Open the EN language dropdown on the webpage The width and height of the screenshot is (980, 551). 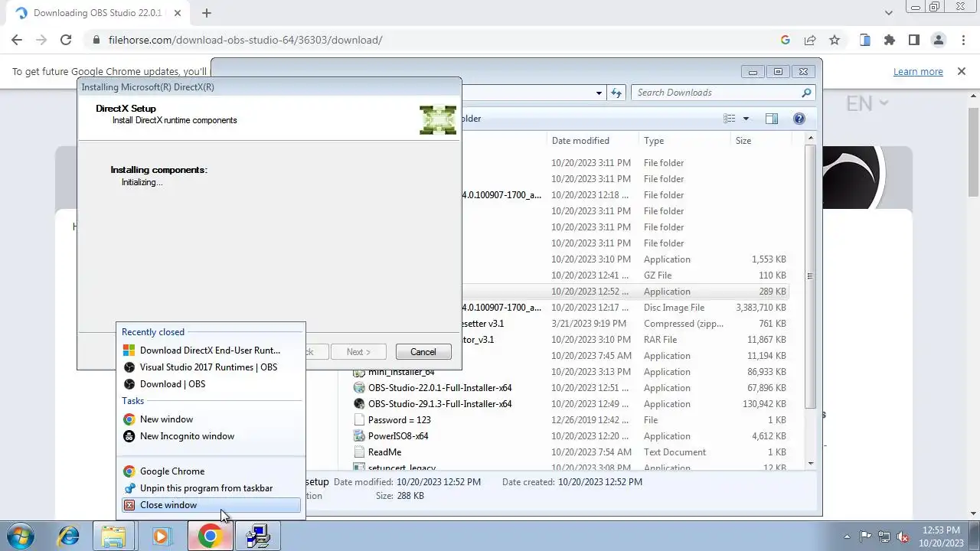pos(867,103)
